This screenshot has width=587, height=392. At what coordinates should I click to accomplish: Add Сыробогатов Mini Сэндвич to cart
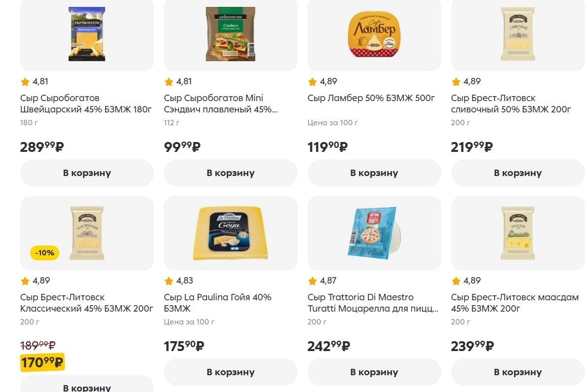(x=231, y=173)
